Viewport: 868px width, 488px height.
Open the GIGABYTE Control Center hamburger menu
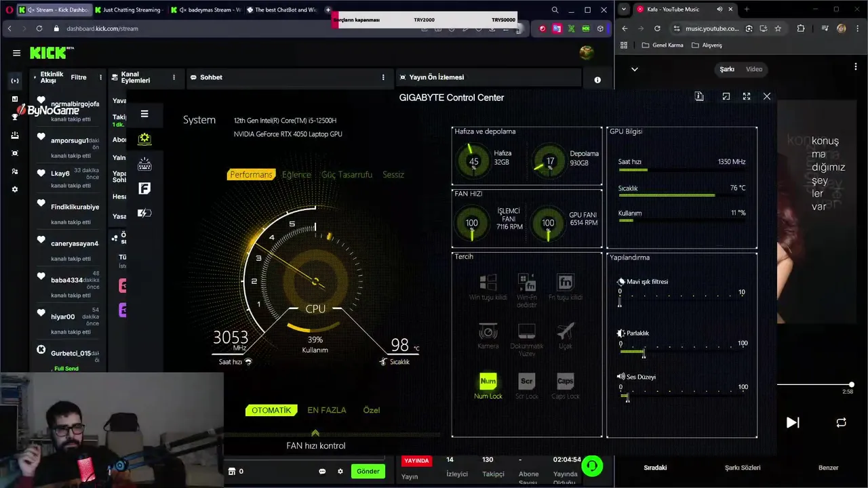pos(144,114)
